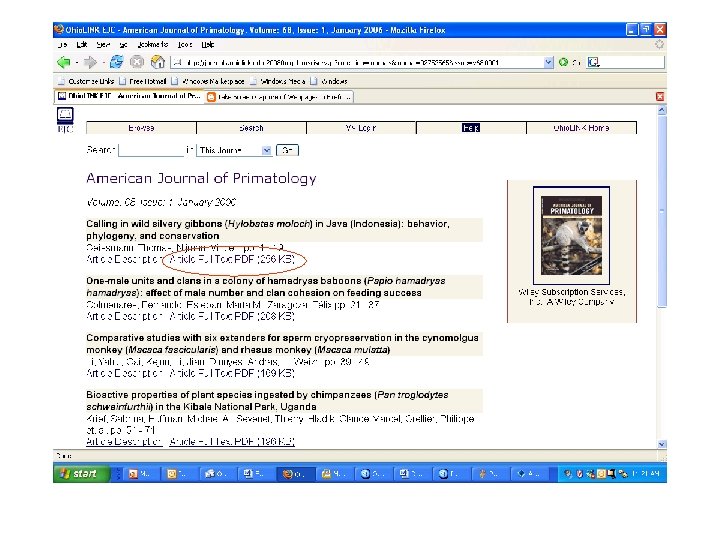Click the page scrollbar up arrow
This screenshot has height=540, width=720.
[x=662, y=110]
